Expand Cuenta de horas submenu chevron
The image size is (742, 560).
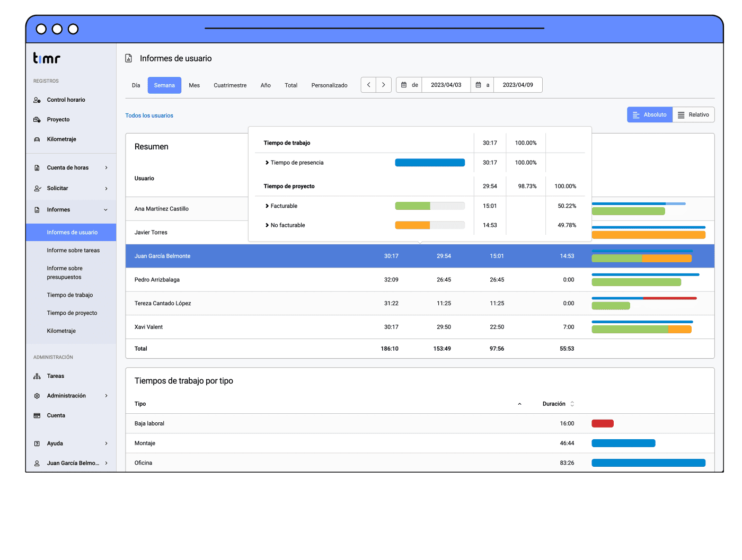coord(106,168)
